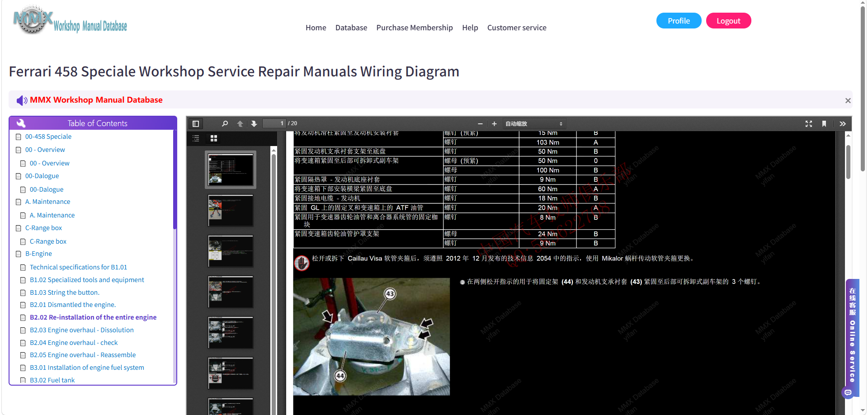The image size is (868, 415).
Task: Open the A. Maintenance child page
Action: pos(52,216)
